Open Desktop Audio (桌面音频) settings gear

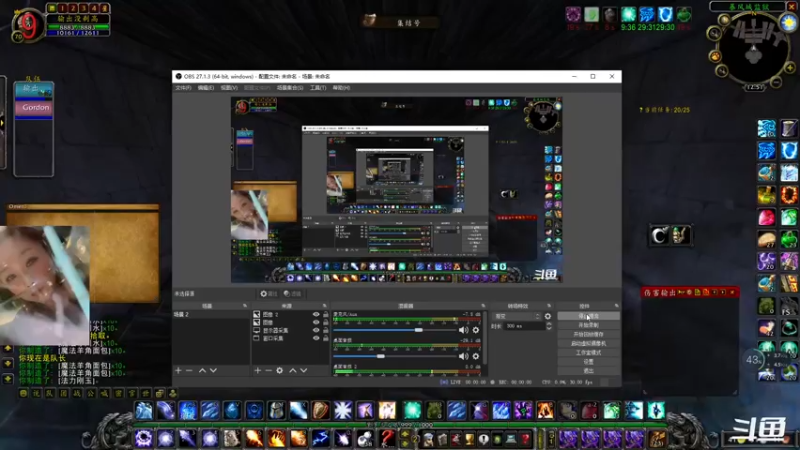[476, 356]
